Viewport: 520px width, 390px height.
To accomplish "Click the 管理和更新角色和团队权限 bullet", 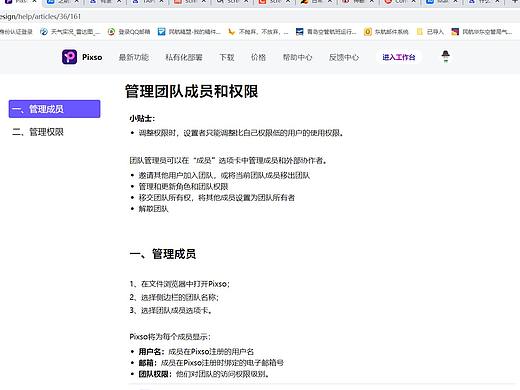I will pyautogui.click(x=183, y=186).
